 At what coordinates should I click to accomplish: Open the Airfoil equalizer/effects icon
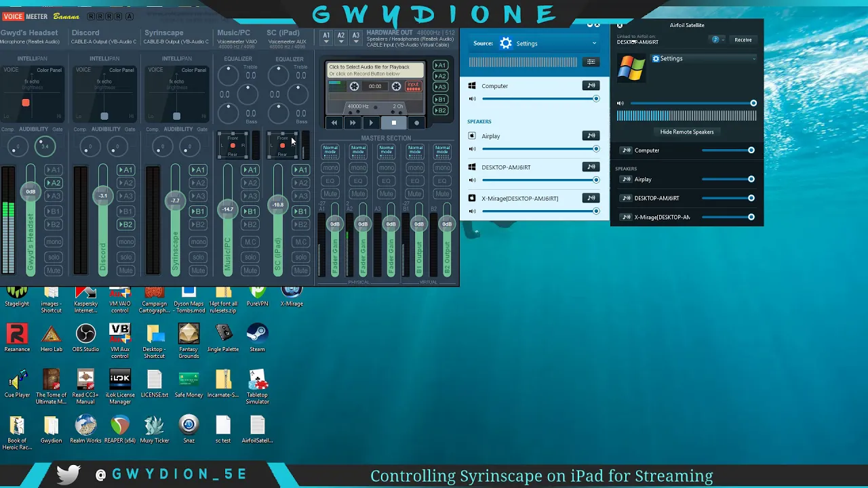click(591, 62)
